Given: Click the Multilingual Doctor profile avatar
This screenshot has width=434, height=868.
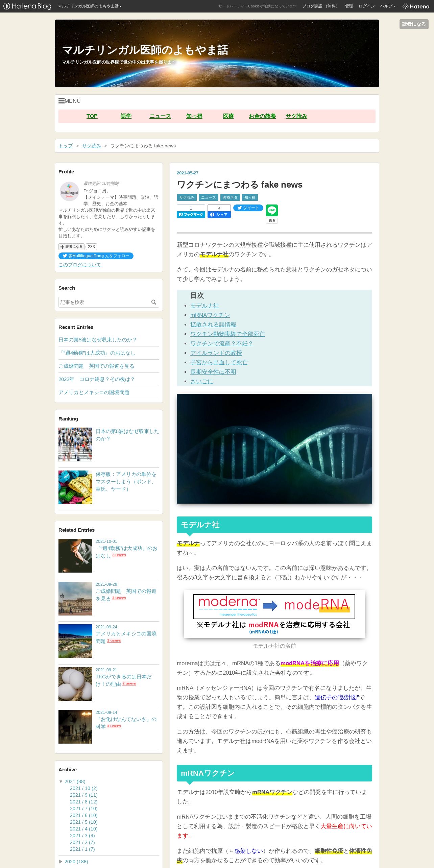Looking at the screenshot, I should coord(69,192).
